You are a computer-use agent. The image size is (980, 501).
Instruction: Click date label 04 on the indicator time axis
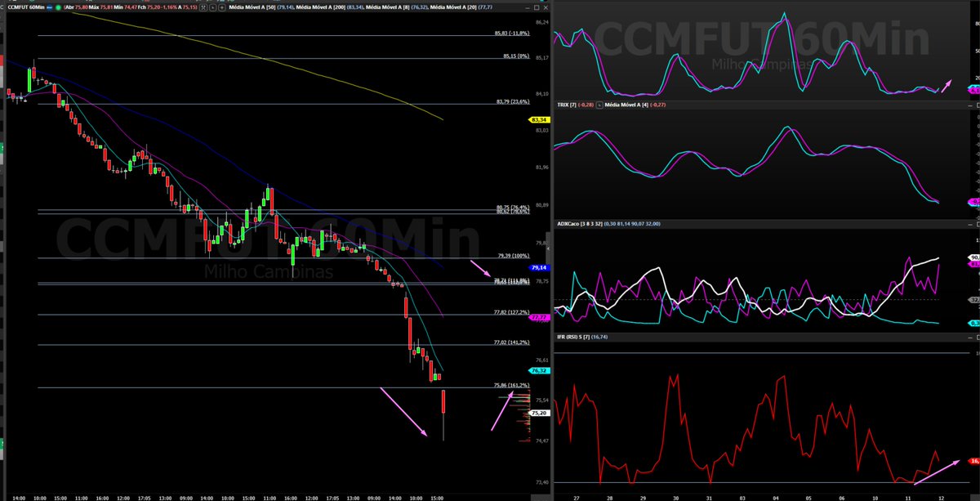click(x=776, y=496)
